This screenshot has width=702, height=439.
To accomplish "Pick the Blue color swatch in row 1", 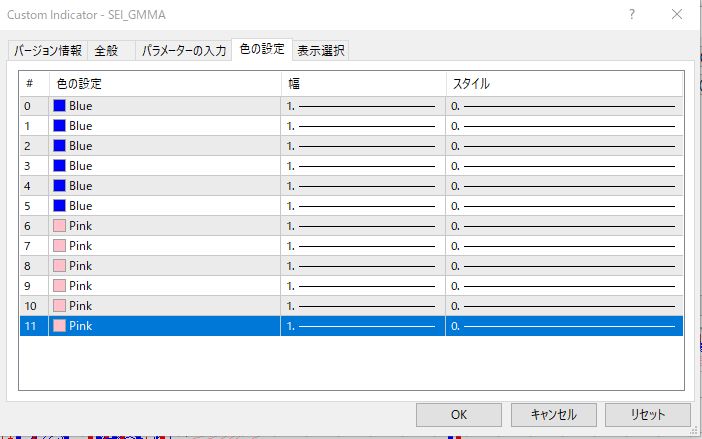I will 59,126.
